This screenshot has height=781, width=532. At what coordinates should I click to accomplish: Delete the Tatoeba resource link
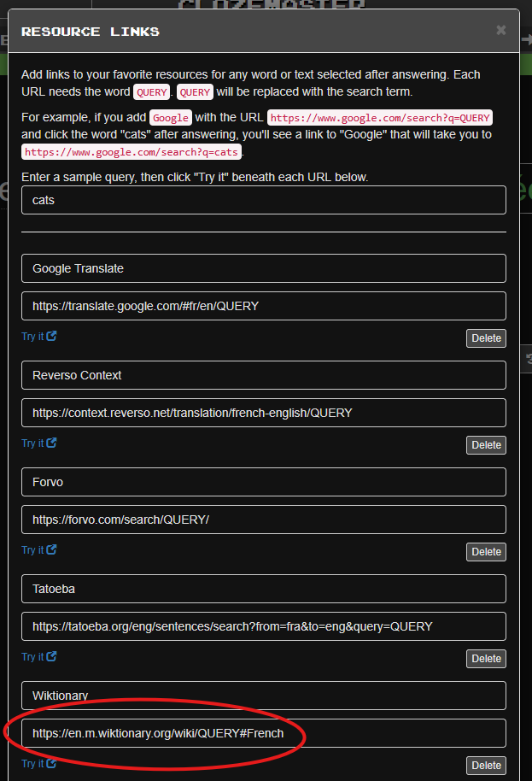[486, 659]
